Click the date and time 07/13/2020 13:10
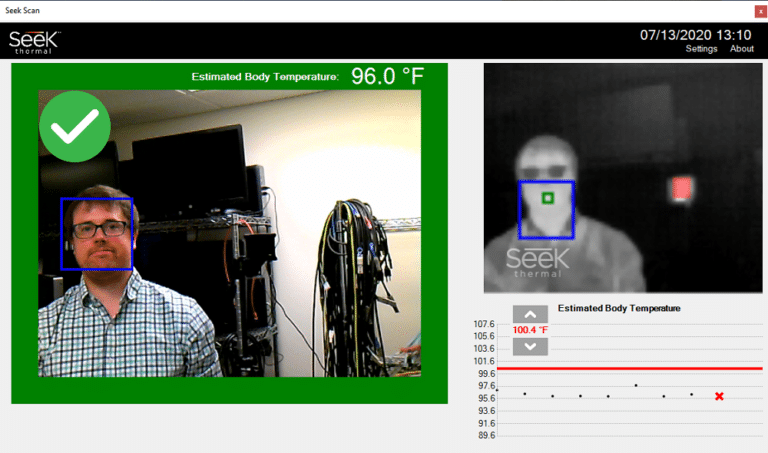Screen dimensions: 768x453 tap(695, 35)
